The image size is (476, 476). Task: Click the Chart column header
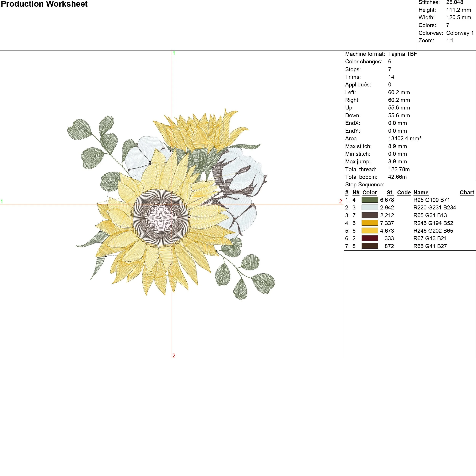click(467, 192)
